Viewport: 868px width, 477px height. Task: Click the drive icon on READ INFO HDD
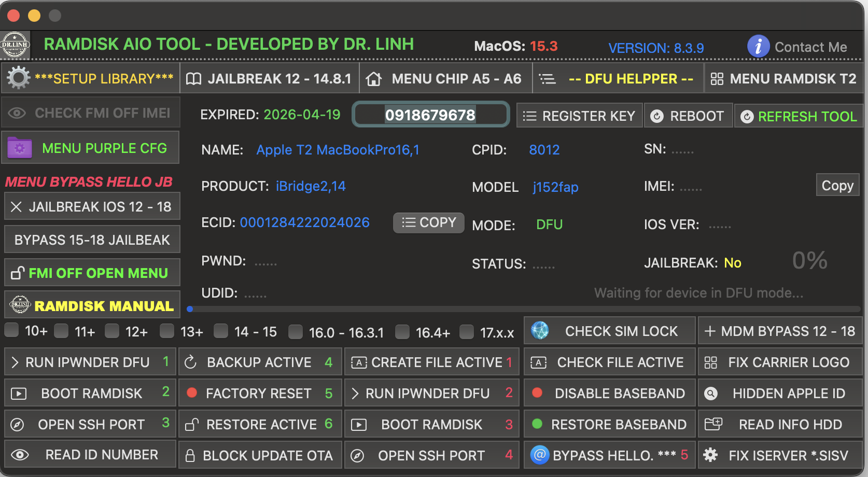(713, 424)
